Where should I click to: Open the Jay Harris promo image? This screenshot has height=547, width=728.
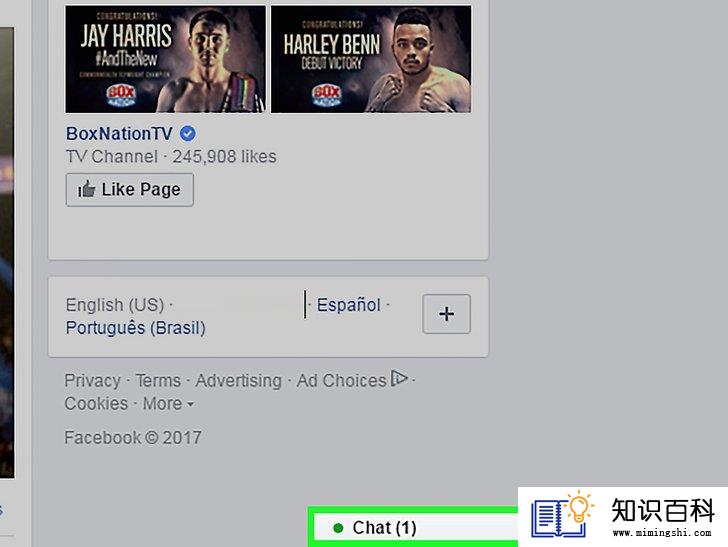coord(166,59)
